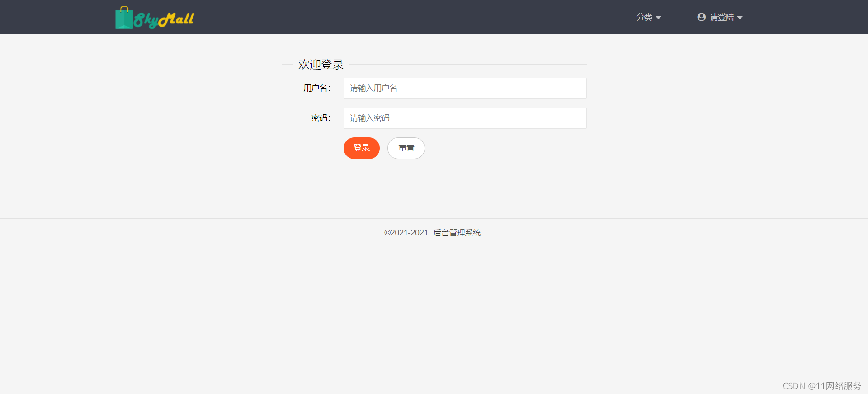Click the orange 登录 button
This screenshot has width=868, height=394.
tap(361, 148)
